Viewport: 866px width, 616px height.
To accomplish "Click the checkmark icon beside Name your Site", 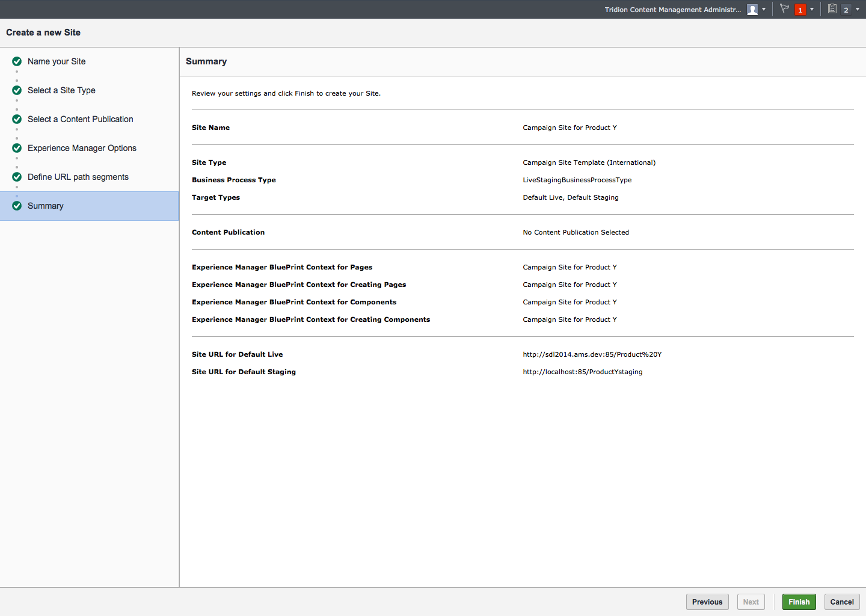I will [x=17, y=61].
